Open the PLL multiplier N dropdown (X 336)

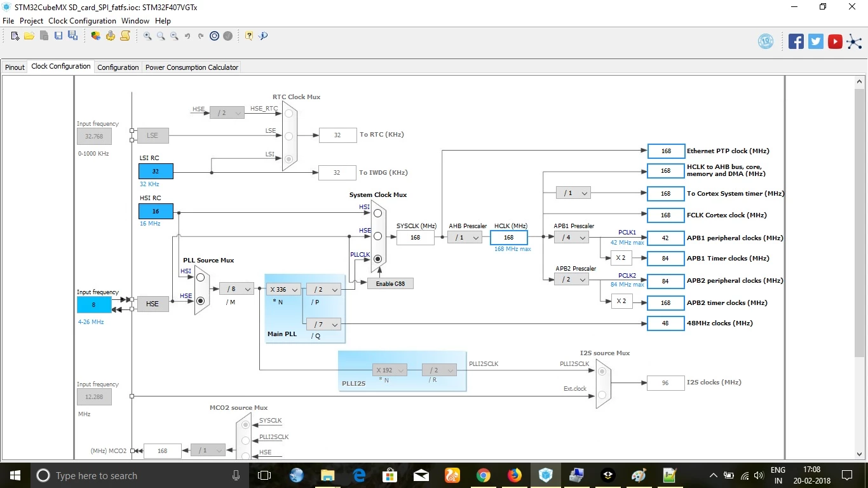click(x=283, y=289)
